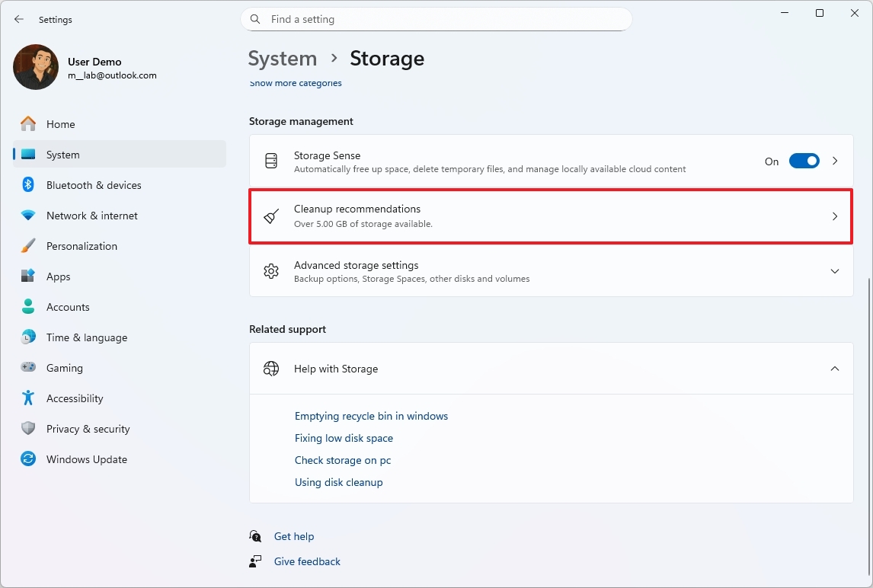Open the Fixing low disk space help link
The width and height of the screenshot is (873, 588).
click(344, 438)
